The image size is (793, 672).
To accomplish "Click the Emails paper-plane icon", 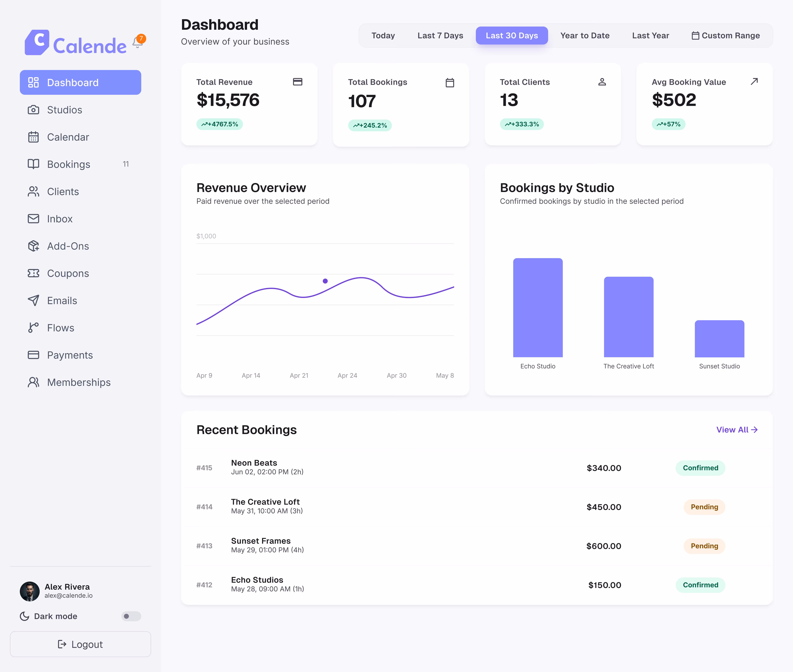I will pos(34,301).
